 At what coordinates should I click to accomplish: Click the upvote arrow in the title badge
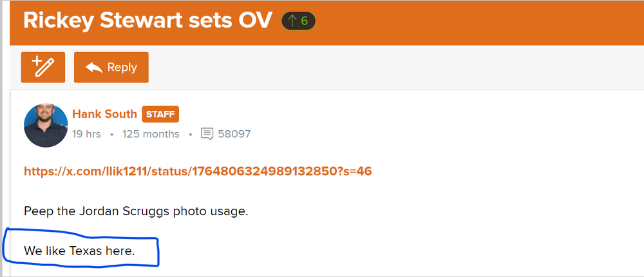click(x=291, y=21)
